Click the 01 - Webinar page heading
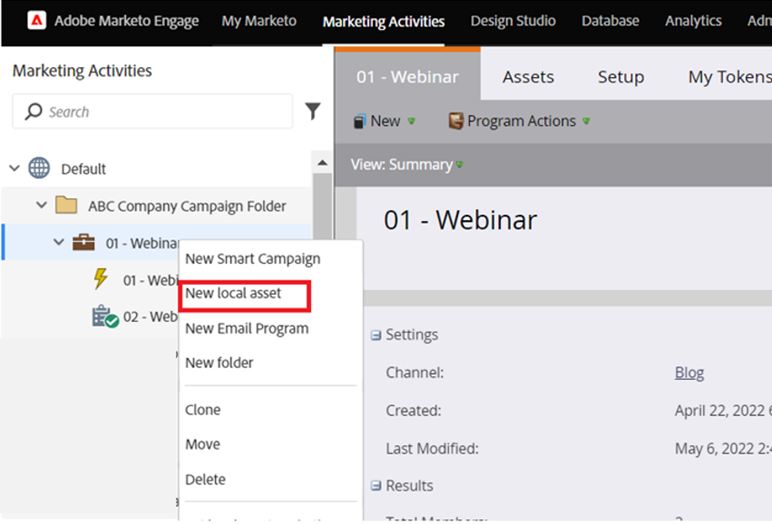 [460, 220]
